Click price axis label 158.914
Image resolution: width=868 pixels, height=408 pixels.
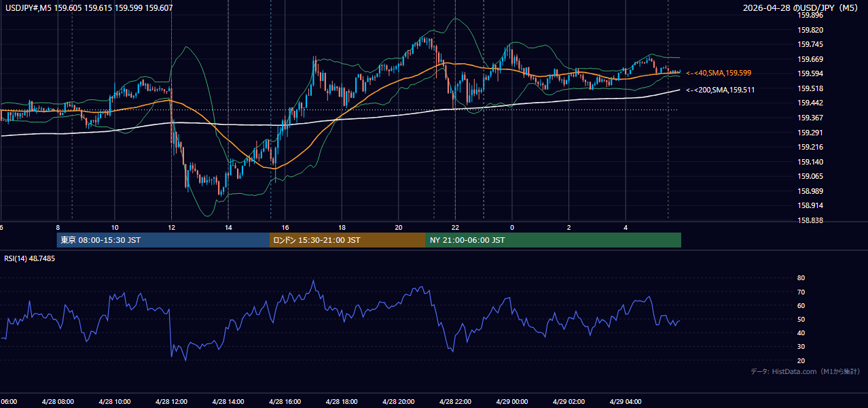point(810,205)
